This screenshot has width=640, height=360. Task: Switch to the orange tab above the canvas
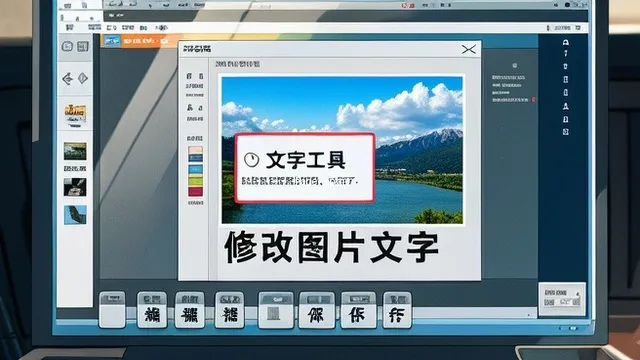(147, 41)
